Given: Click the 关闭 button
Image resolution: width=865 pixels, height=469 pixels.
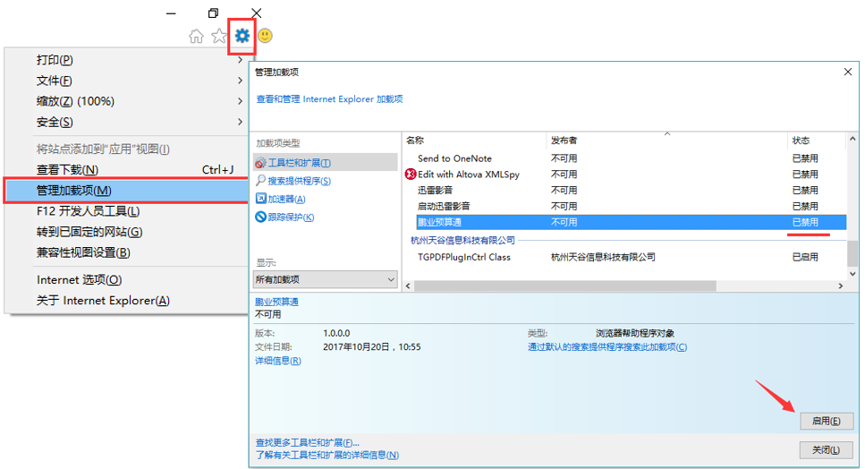Looking at the screenshot, I should pyautogui.click(x=826, y=451).
